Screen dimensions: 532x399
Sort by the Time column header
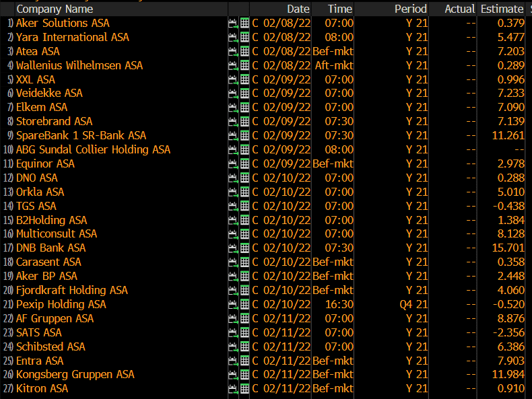click(x=340, y=9)
